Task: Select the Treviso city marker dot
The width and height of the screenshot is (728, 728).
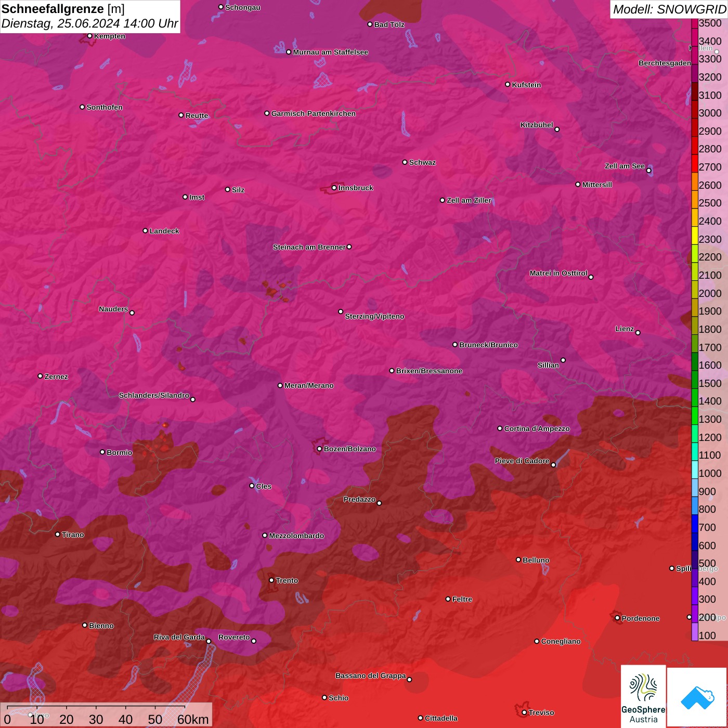Action: (x=524, y=712)
